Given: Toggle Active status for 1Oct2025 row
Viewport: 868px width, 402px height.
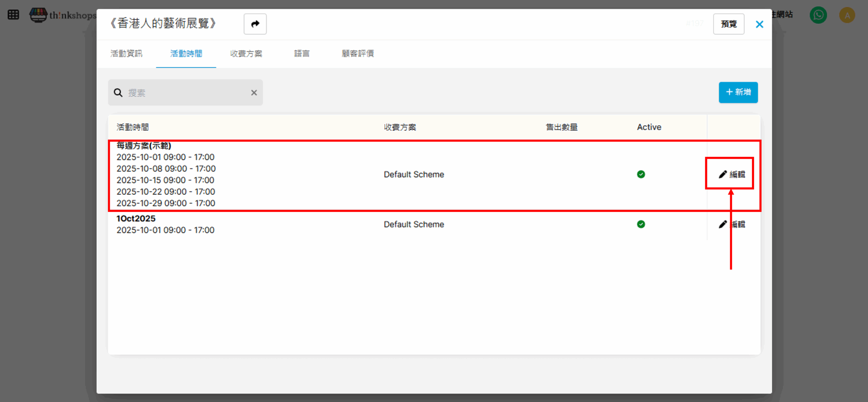Looking at the screenshot, I should point(640,224).
